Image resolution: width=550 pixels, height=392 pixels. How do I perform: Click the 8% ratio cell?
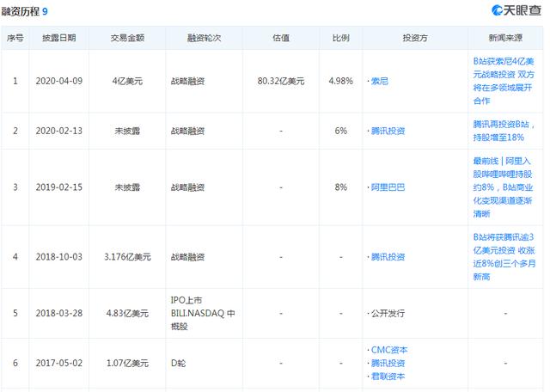(341, 187)
